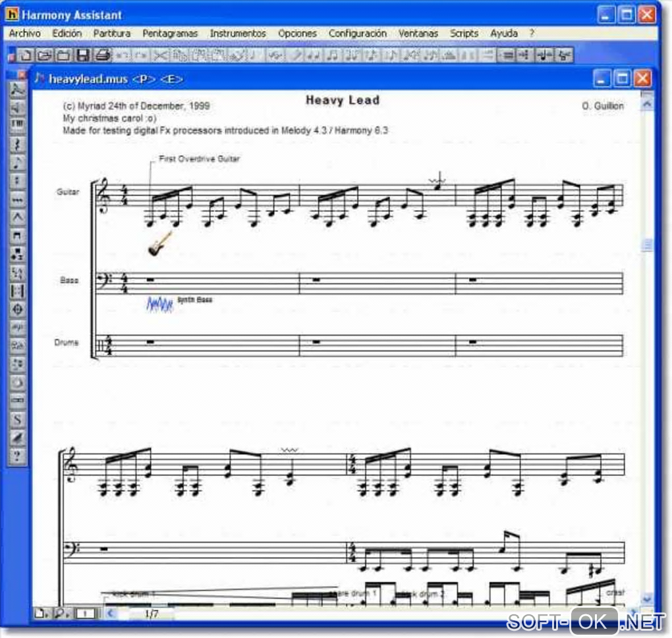The height and width of the screenshot is (638, 672).
Task: Click the new document icon in toolbar
Action: 26,55
